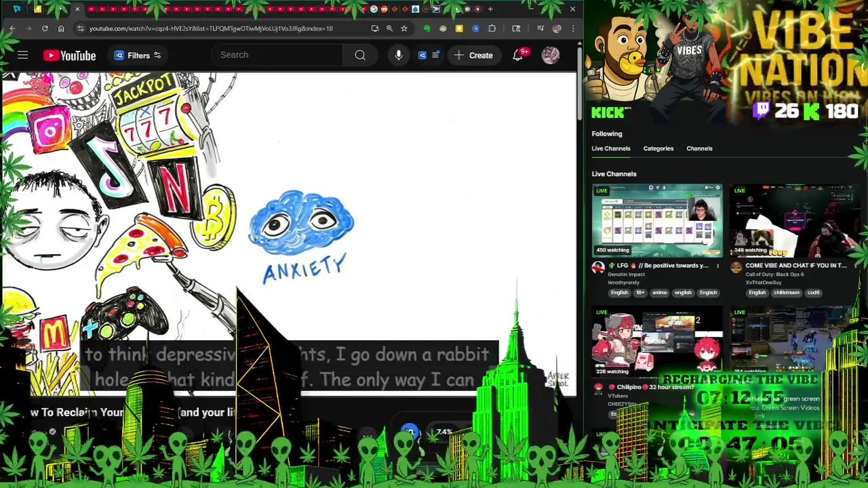This screenshot has height=488, width=868.
Task: Switch to the Categories tab in Kick
Action: click(x=658, y=148)
